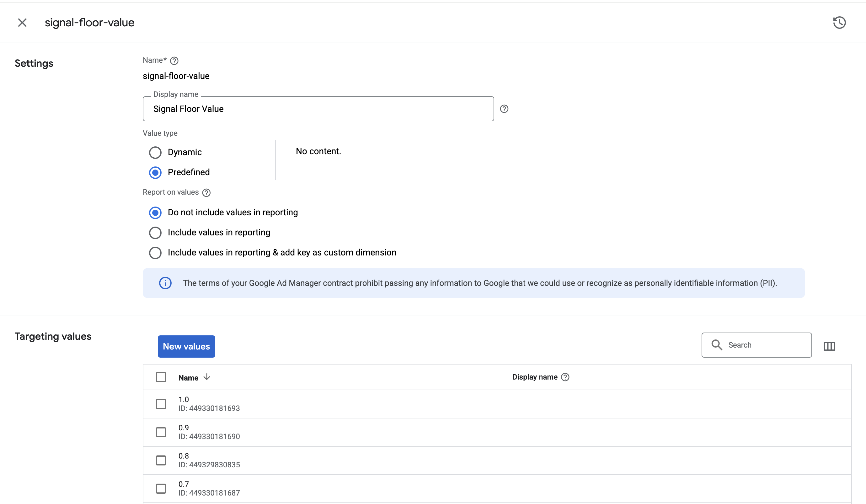Close the signal-floor-value panel

click(22, 23)
